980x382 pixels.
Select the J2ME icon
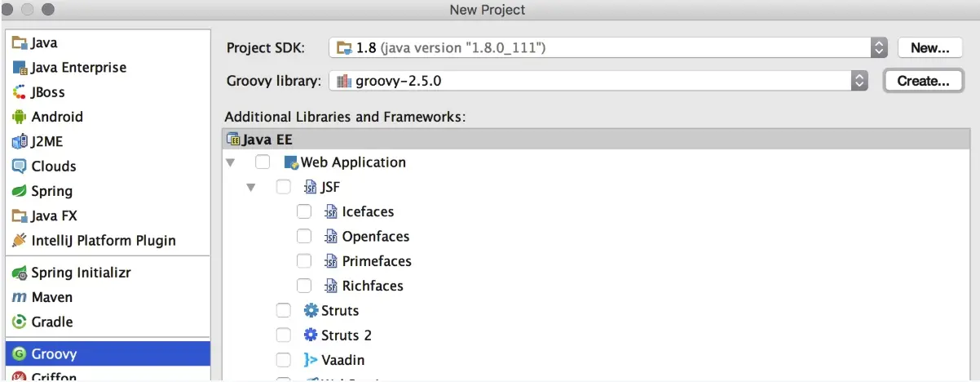[x=20, y=141]
